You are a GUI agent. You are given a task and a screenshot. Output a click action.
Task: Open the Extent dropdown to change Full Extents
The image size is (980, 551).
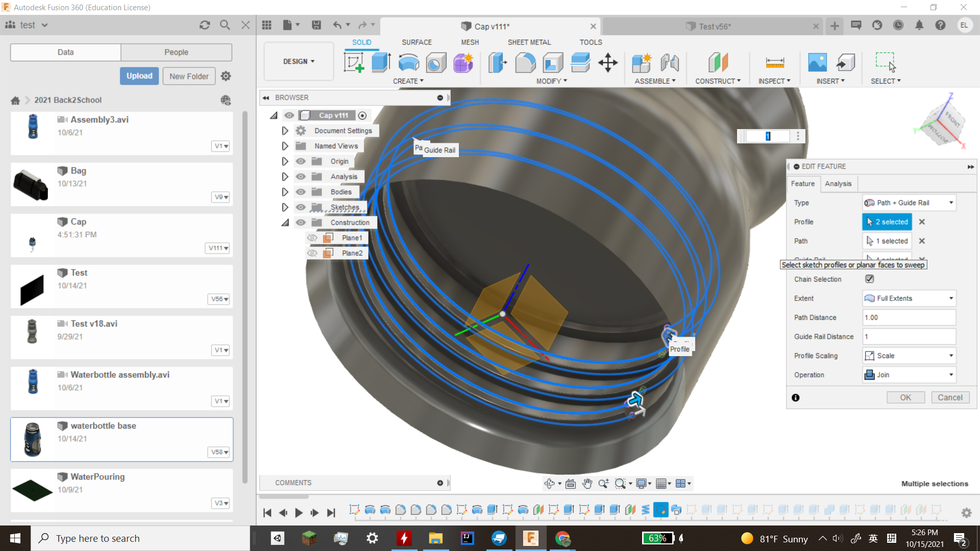950,298
